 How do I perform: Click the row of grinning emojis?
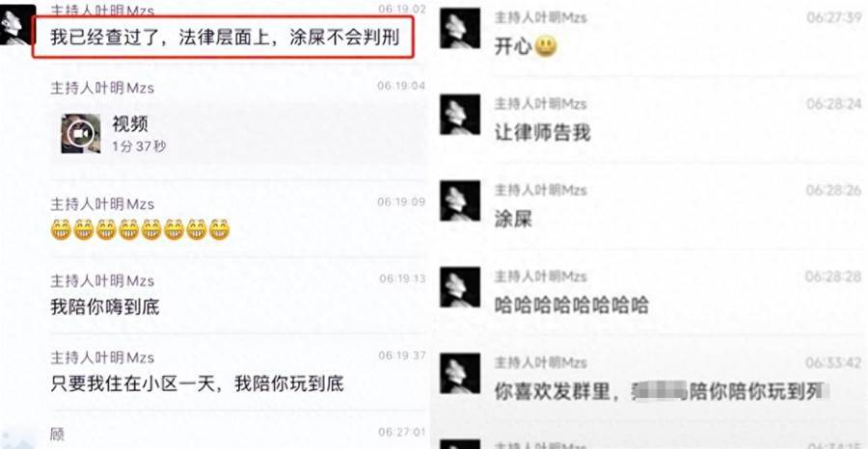[140, 229]
